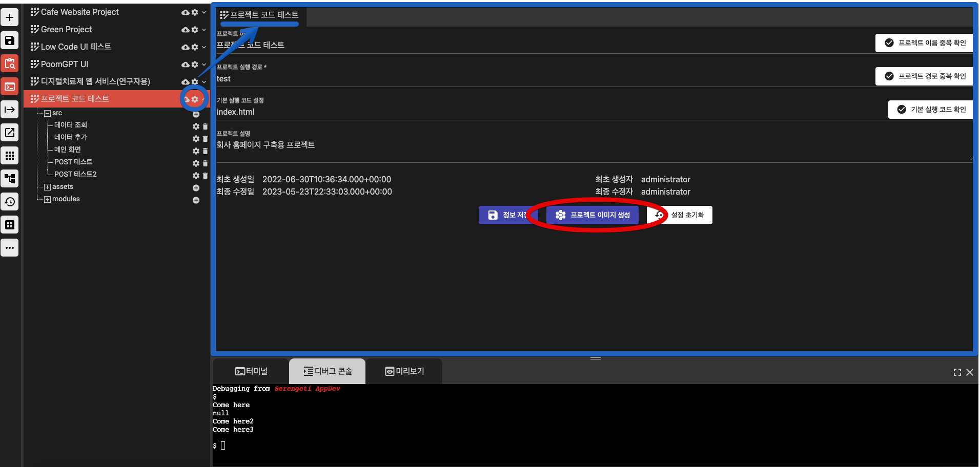Click the plus icon next to assets folder

tap(196, 188)
